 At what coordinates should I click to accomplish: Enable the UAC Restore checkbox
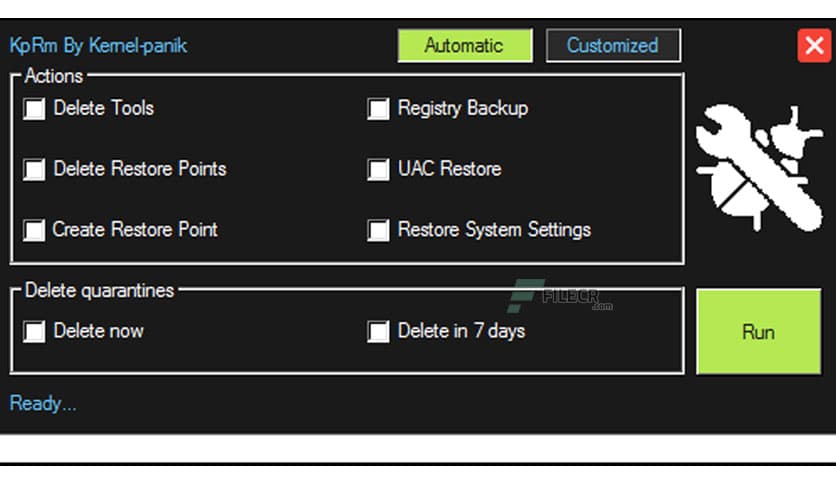coord(378,170)
